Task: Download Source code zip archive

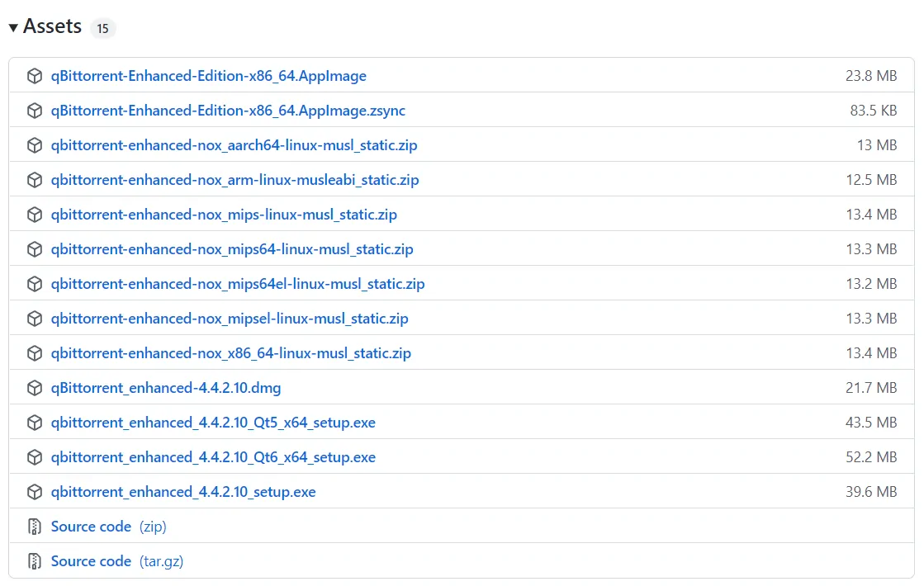Action: [108, 527]
